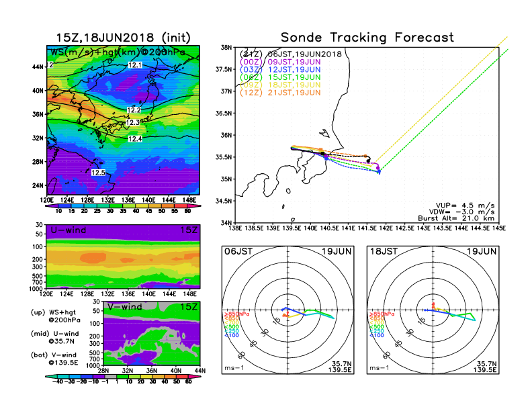Click the "28N" label on the V-wind panel axis

coord(103,371)
